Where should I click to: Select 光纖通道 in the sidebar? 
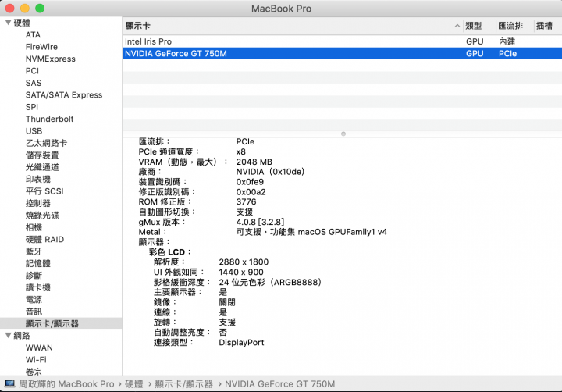[42, 167]
